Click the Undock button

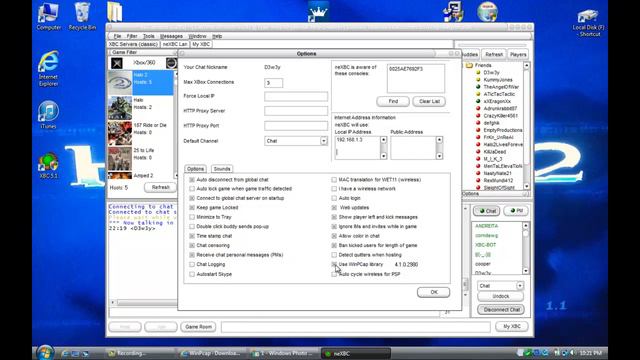tap(501, 296)
